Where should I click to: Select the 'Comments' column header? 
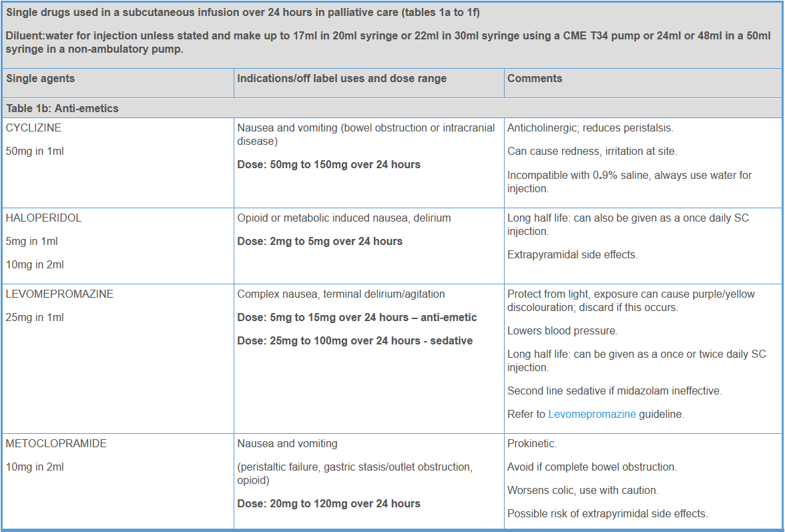[535, 78]
